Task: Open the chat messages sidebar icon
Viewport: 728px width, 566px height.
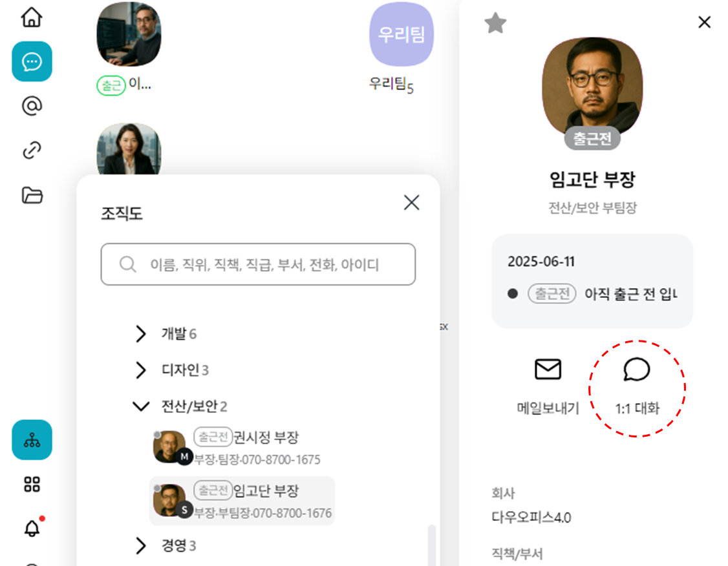Action: click(32, 61)
